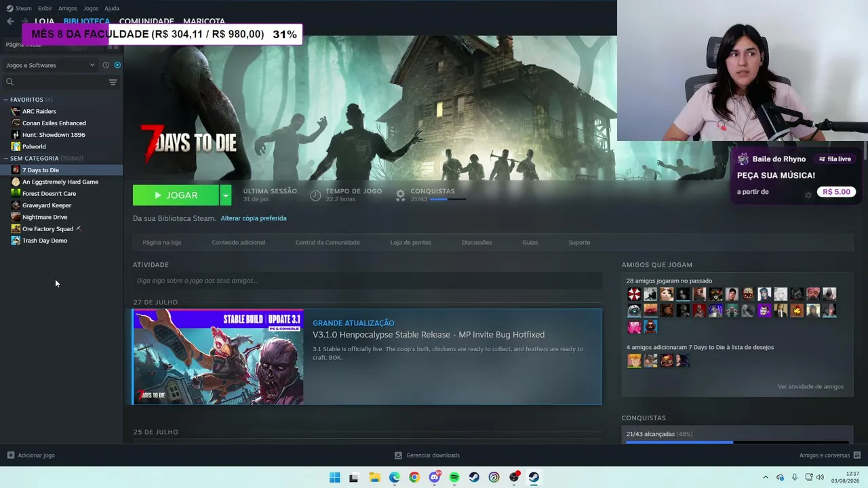Open the Amigos menu
Screen dimensions: 868x488
[x=68, y=8]
